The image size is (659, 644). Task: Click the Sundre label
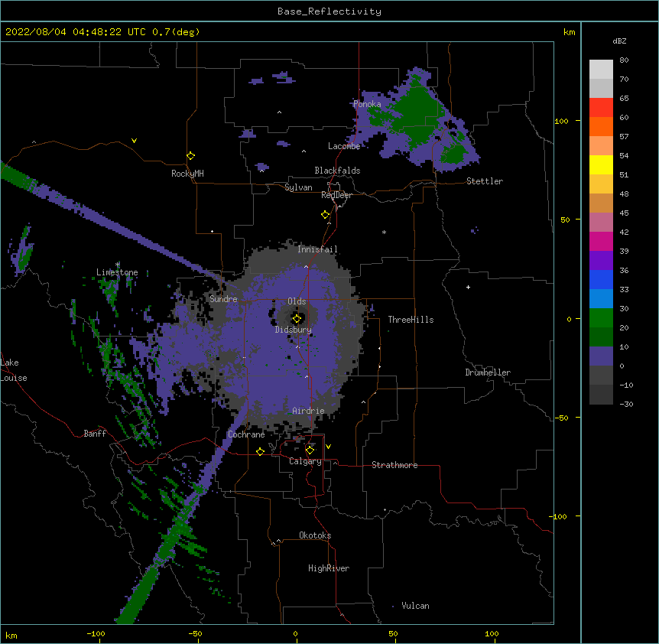[223, 299]
